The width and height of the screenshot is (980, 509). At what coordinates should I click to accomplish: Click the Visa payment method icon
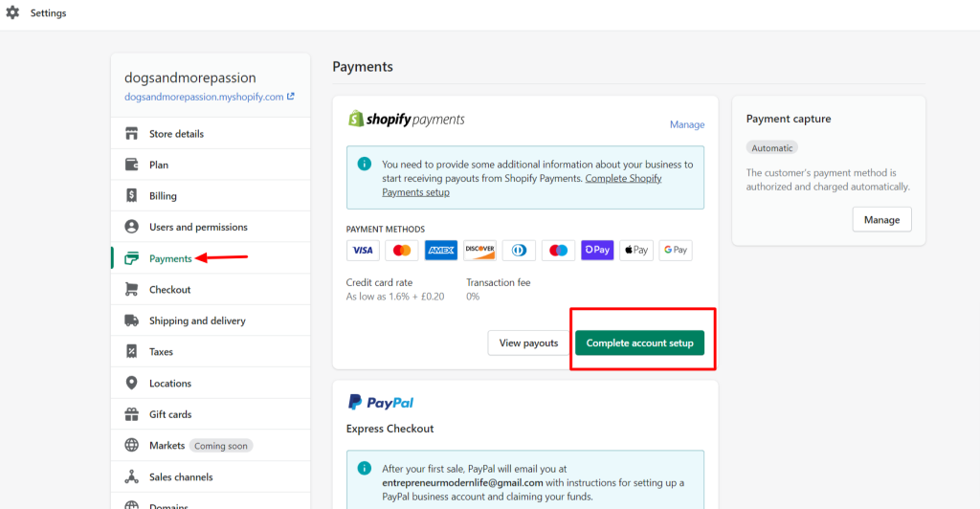pyautogui.click(x=363, y=251)
